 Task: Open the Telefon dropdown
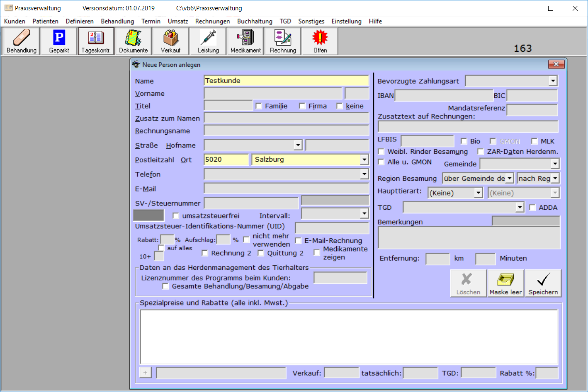click(x=364, y=174)
